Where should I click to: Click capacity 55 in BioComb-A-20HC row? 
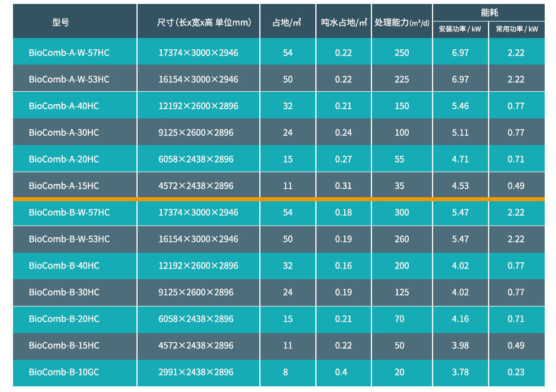pos(399,159)
